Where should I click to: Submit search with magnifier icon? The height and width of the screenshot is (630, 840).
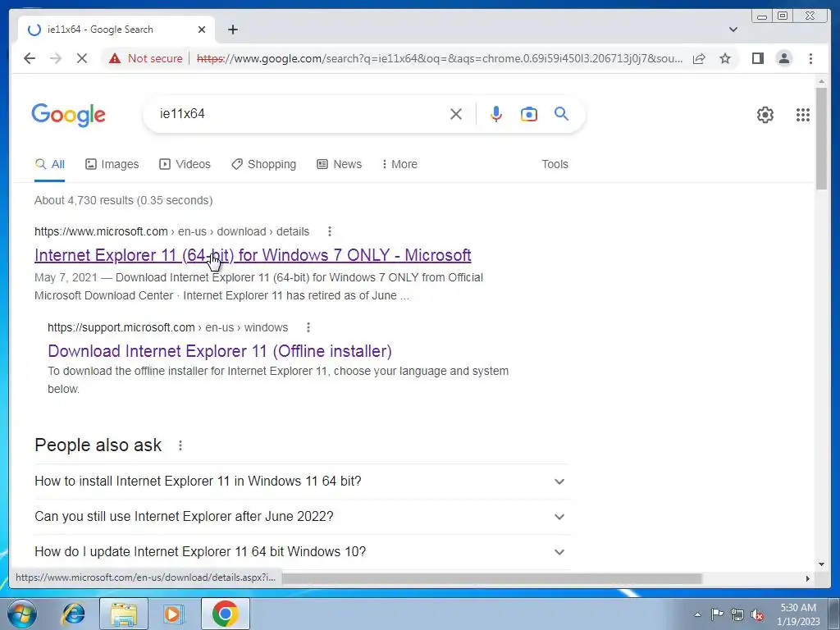(561, 113)
